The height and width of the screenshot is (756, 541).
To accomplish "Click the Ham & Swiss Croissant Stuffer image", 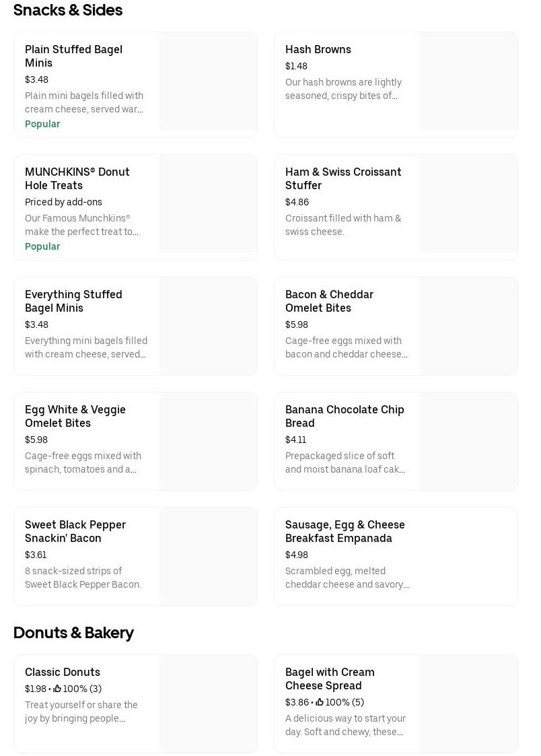I will point(468,204).
